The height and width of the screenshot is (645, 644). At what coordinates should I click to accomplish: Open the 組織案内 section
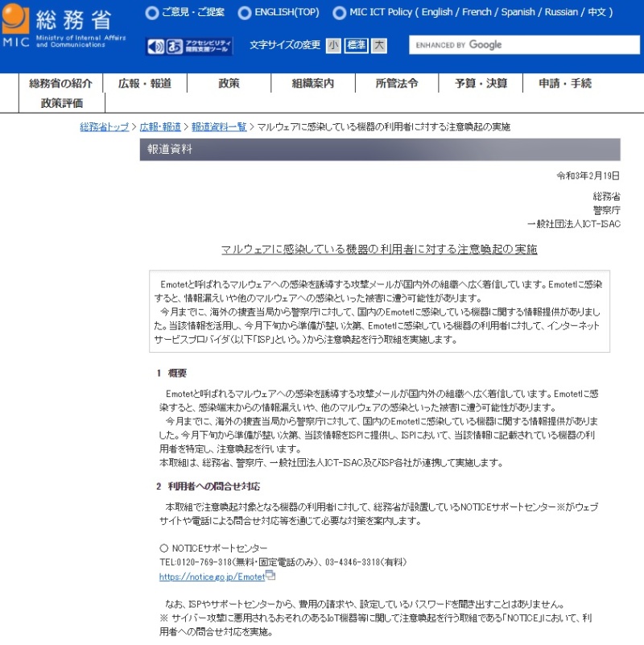(313, 82)
